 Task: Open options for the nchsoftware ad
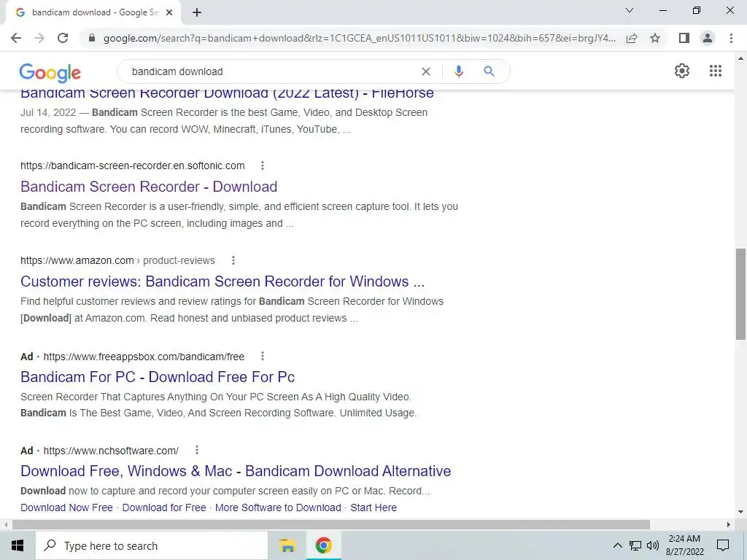point(197,450)
